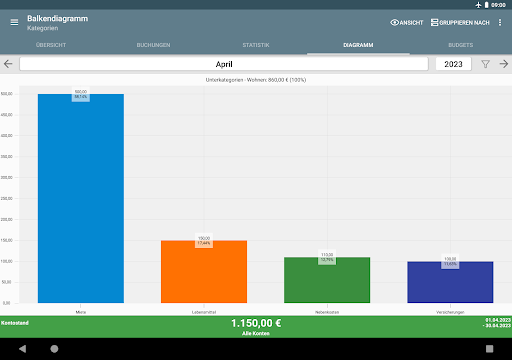Switch to the Buchungen tab
512x360 pixels.
153,45
